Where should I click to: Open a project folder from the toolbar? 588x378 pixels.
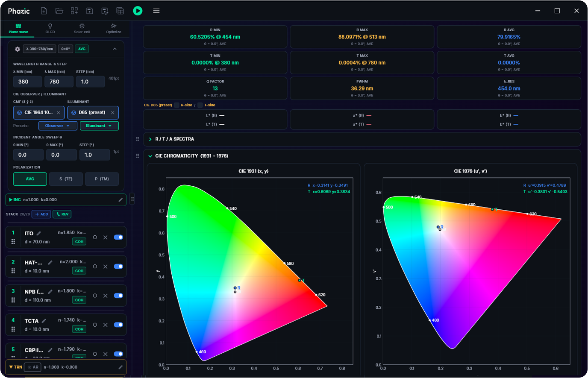59,11
